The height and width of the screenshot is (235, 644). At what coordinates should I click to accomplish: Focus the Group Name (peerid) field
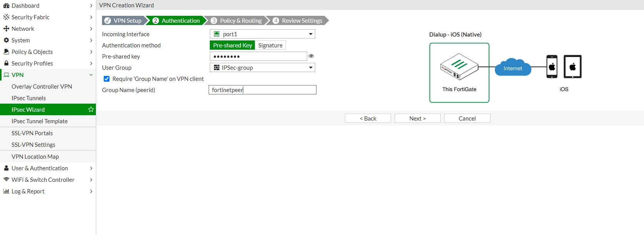click(263, 90)
